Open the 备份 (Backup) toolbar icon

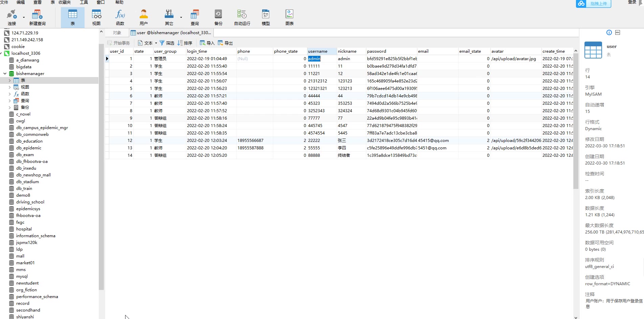pyautogui.click(x=218, y=17)
